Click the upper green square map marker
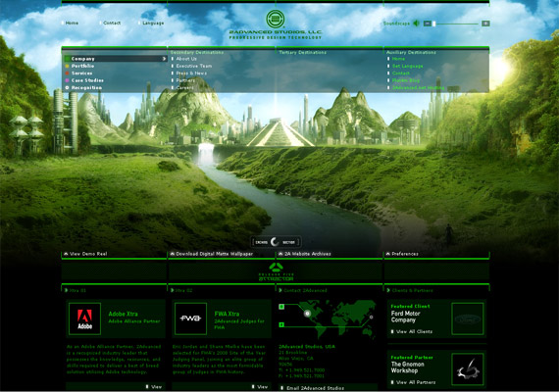 pyautogui.click(x=281, y=307)
